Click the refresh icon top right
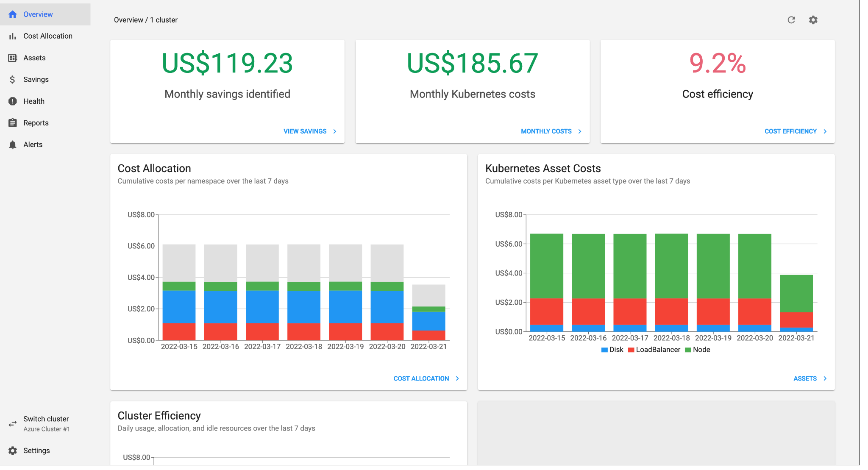 coord(791,19)
